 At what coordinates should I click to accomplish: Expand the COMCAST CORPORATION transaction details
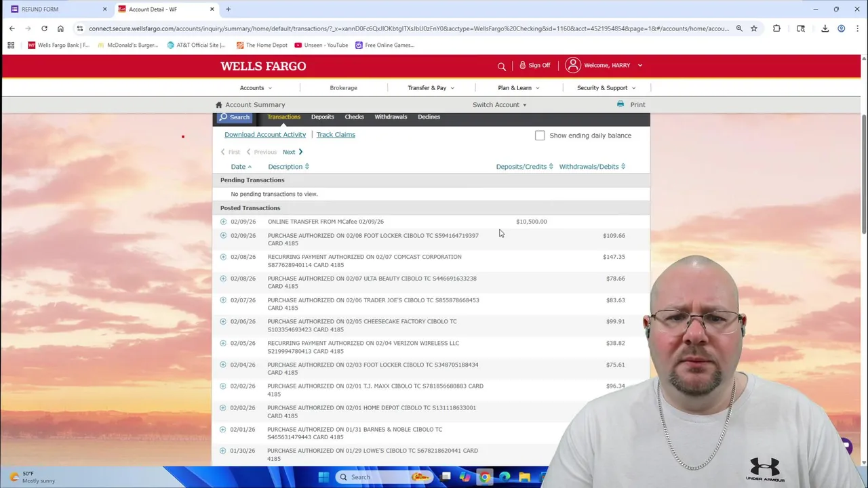(223, 257)
